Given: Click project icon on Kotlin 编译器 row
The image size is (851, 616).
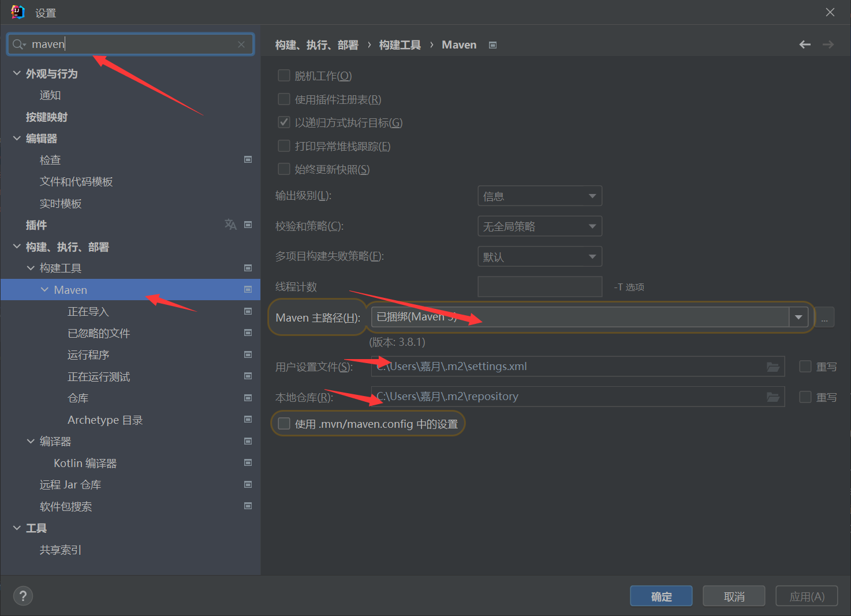Looking at the screenshot, I should point(248,462).
